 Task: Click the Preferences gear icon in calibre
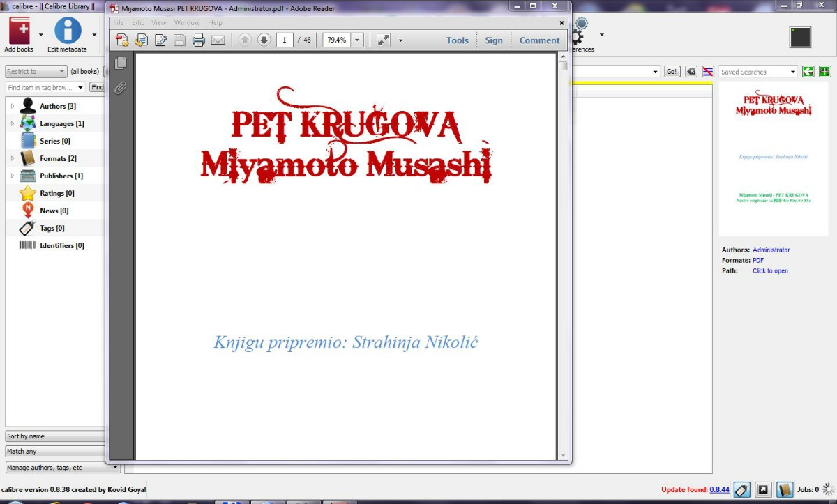click(580, 31)
